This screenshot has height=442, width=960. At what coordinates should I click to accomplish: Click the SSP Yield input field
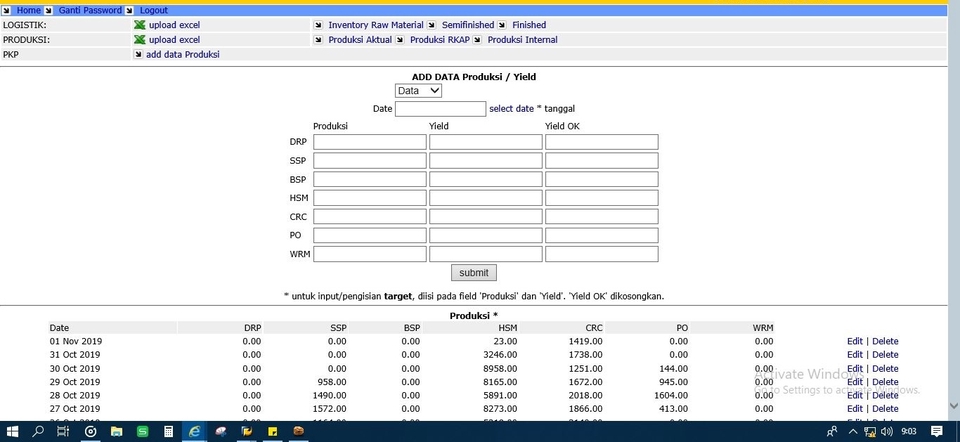tap(486, 161)
